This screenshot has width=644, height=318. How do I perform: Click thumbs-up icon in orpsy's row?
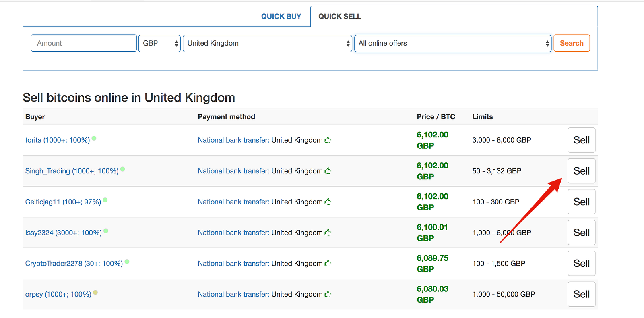click(328, 294)
